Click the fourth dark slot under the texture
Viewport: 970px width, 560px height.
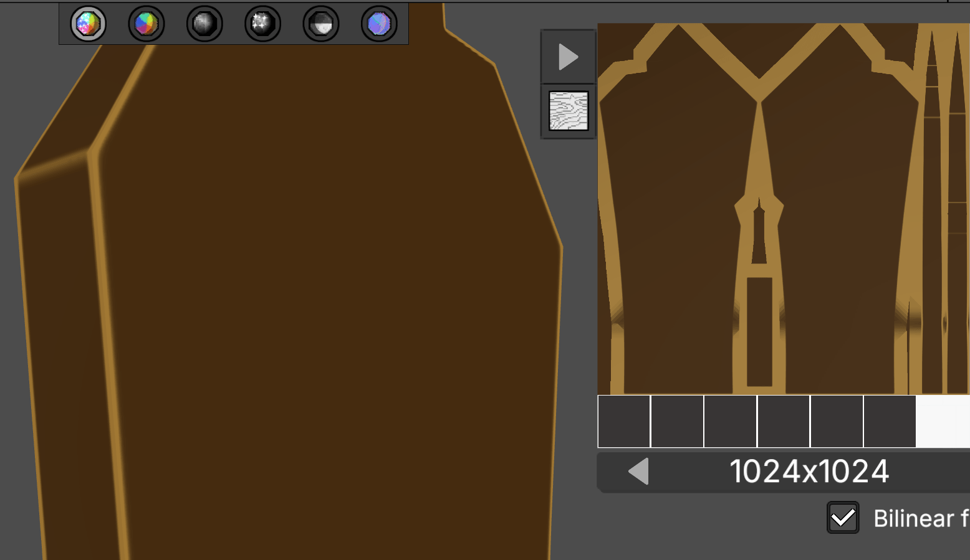pos(784,421)
